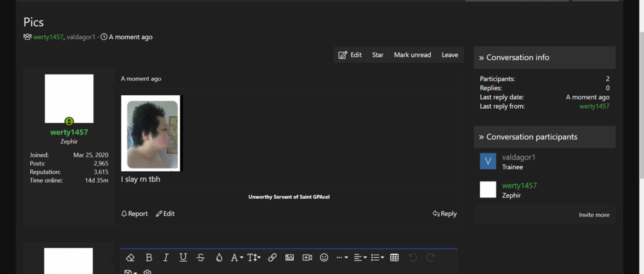
Task: Select Mark unread for this conversation
Action: tap(412, 55)
